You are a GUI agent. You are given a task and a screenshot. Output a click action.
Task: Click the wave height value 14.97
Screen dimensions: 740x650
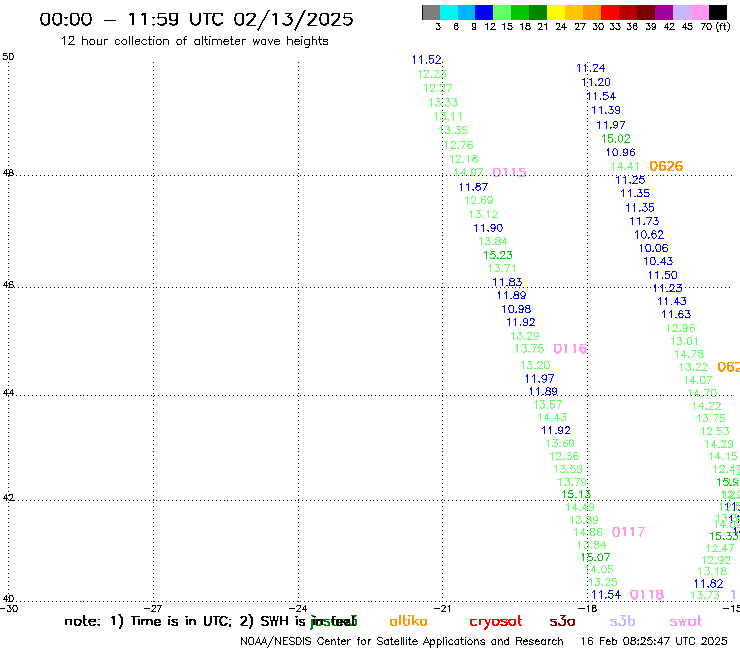(x=468, y=172)
